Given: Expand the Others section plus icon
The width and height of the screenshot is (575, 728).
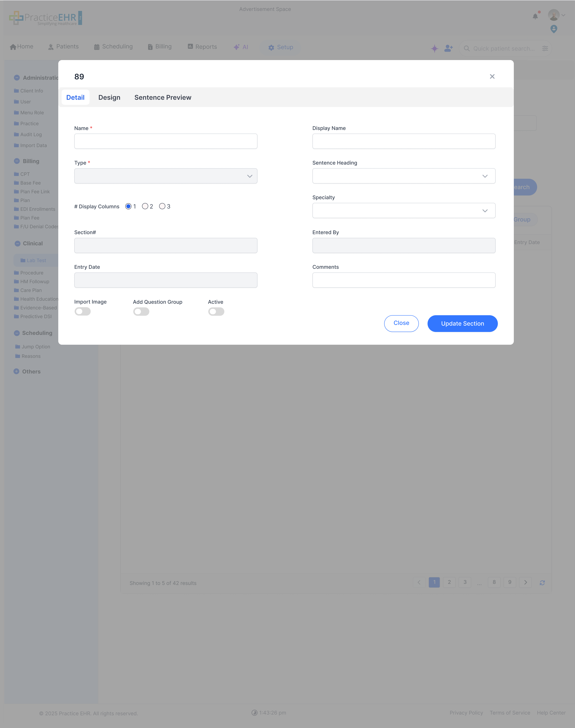Looking at the screenshot, I should pos(17,371).
